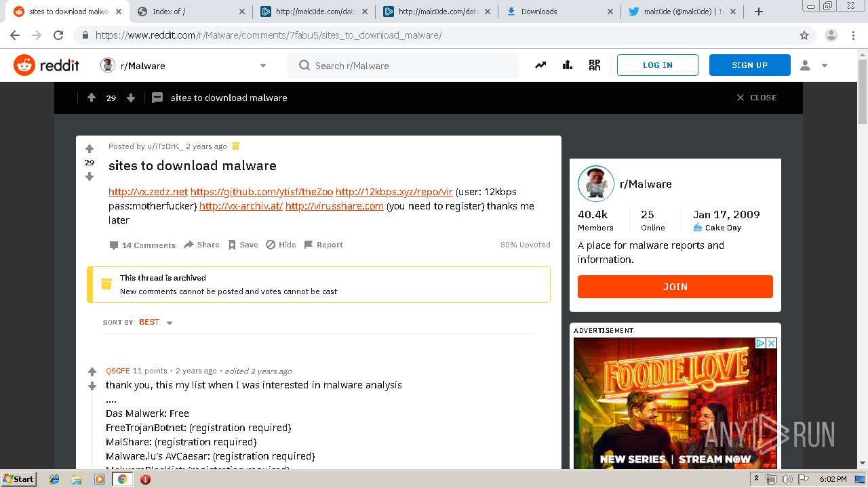Open the All chart icon in header
868x488 pixels.
(568, 65)
